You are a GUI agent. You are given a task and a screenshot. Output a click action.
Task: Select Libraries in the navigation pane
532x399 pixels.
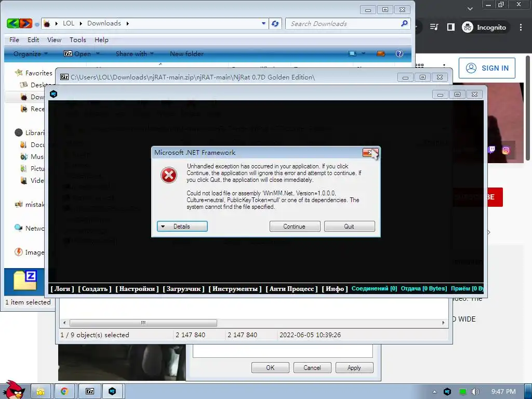[x=35, y=132]
